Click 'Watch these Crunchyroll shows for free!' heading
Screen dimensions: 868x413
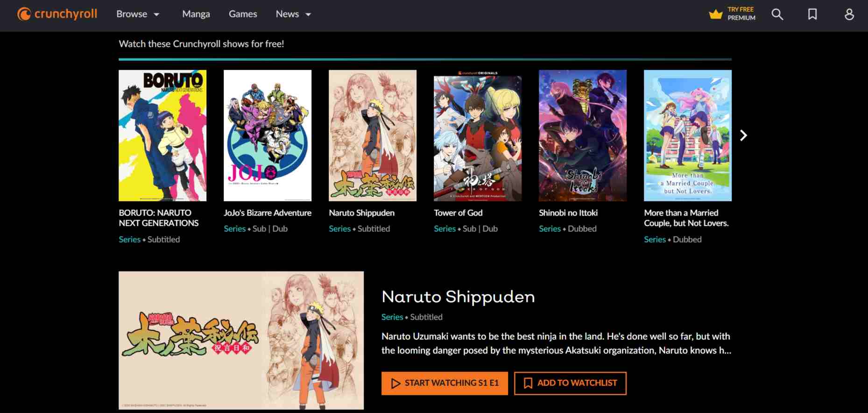[201, 44]
